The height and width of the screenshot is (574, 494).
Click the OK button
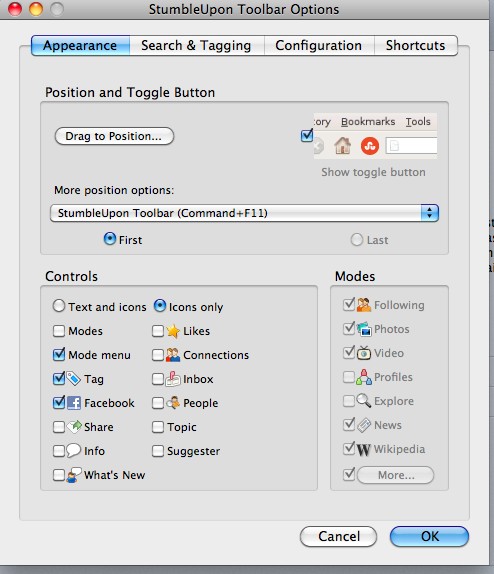tap(430, 536)
